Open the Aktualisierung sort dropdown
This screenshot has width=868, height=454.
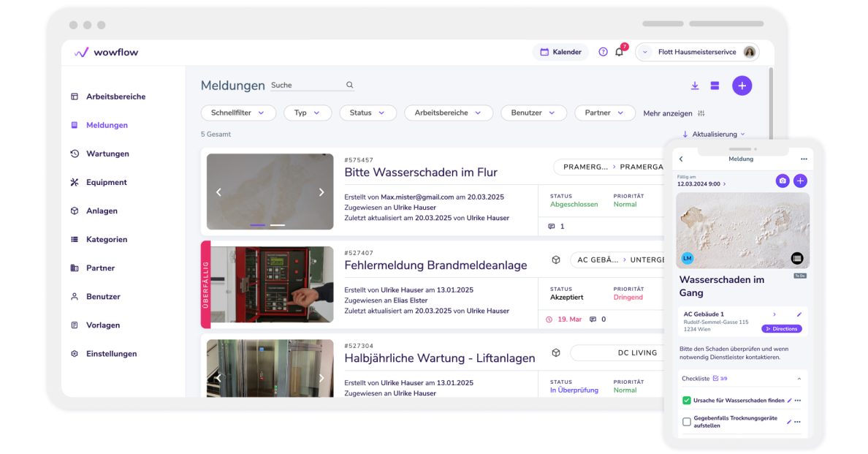713,135
